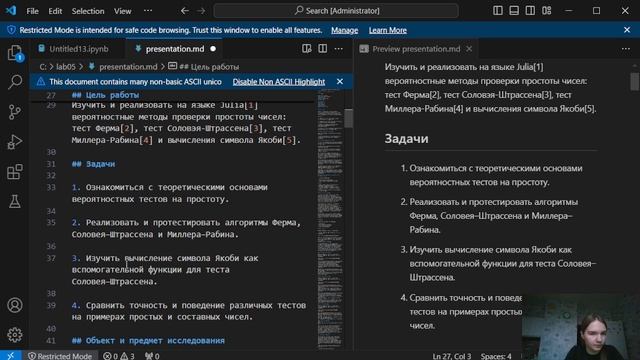Click the preview pane scrollbar thumb
This screenshot has height=360, width=640.
click(x=634, y=81)
